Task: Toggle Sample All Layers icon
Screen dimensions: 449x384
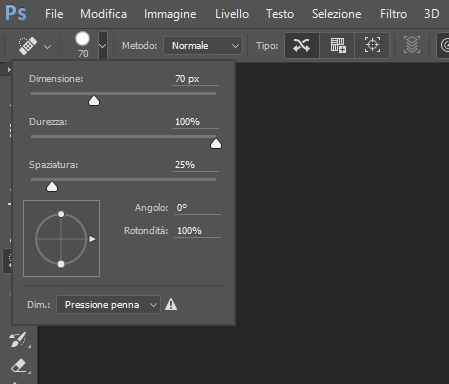Action: click(412, 45)
